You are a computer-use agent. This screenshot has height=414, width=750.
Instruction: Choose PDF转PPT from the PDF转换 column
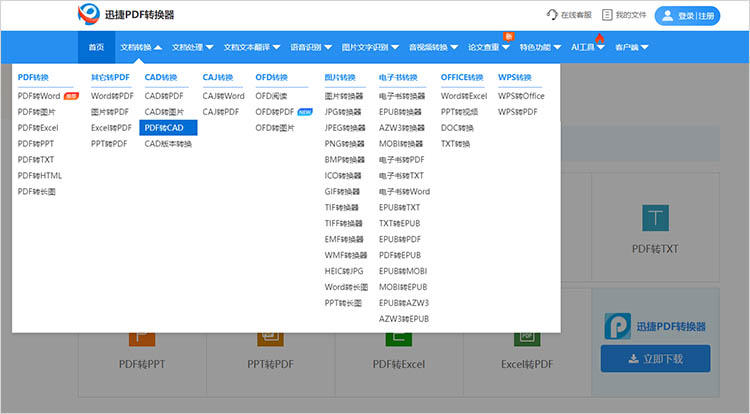click(x=35, y=143)
